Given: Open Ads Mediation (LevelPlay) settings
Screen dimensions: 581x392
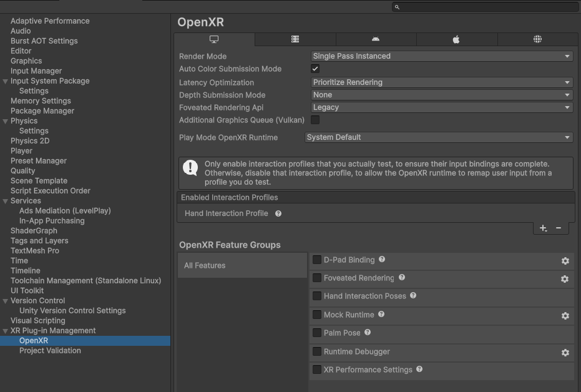Looking at the screenshot, I should pos(65,211).
